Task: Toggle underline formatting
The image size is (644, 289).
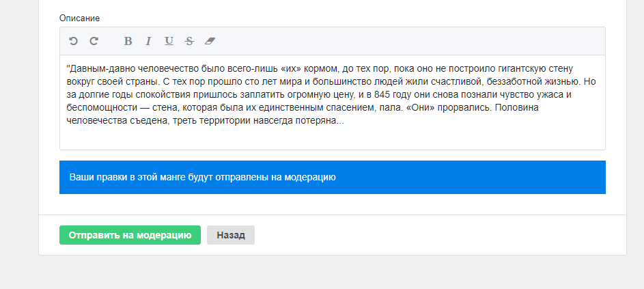Action: pyautogui.click(x=169, y=41)
